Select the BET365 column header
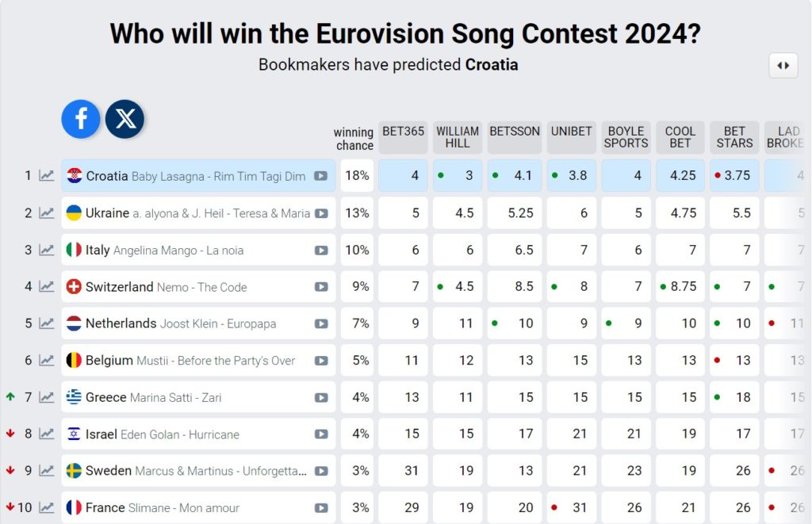 [403, 138]
